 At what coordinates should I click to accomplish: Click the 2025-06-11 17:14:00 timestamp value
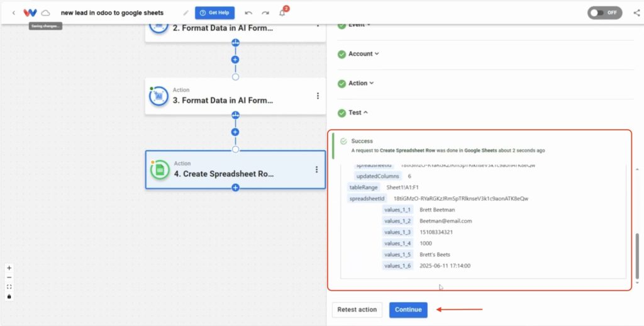point(445,266)
